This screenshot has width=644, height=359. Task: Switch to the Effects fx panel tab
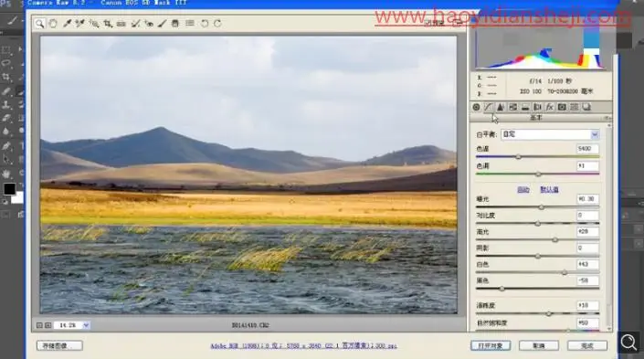[550, 107]
